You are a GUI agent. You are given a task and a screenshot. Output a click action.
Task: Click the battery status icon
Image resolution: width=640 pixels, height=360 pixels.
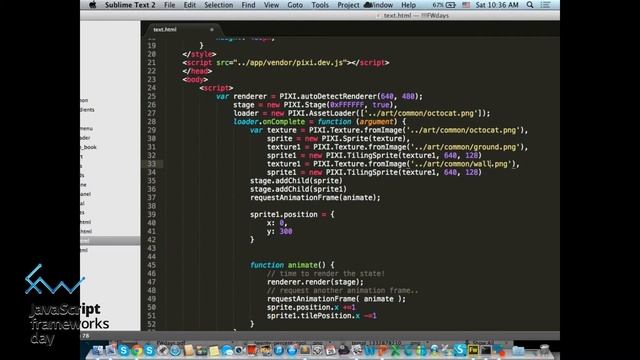click(450, 5)
